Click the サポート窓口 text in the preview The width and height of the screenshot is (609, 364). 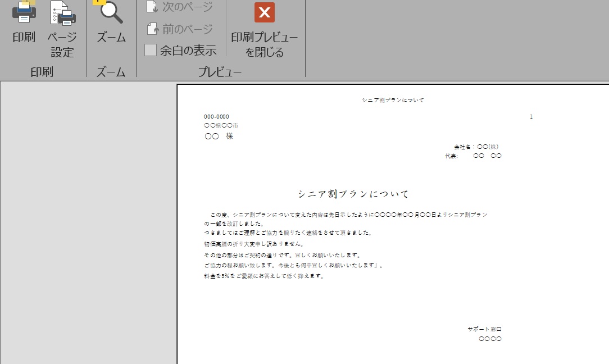coord(484,329)
